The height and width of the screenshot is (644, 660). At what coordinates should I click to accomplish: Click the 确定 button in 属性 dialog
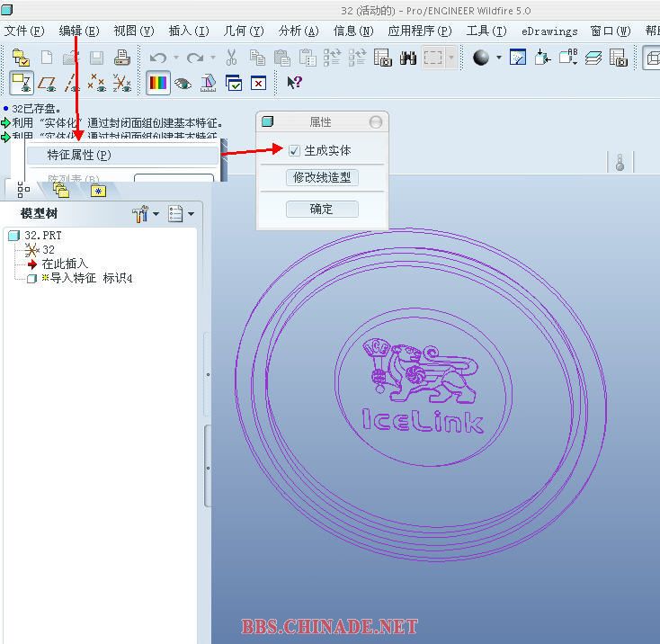tap(322, 210)
